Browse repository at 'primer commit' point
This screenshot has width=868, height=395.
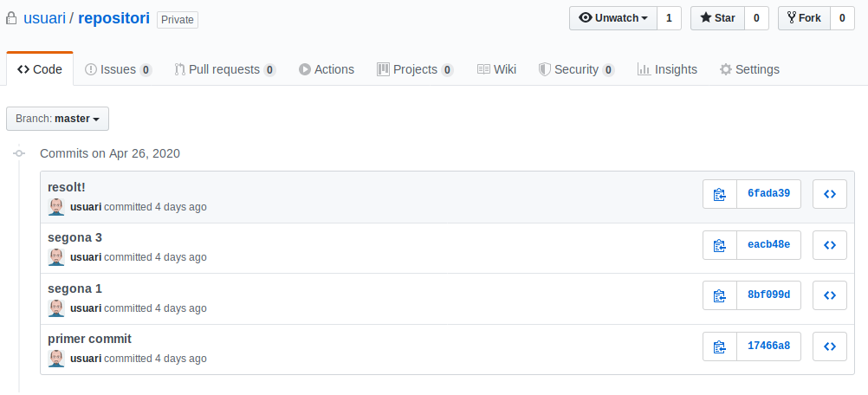point(829,346)
